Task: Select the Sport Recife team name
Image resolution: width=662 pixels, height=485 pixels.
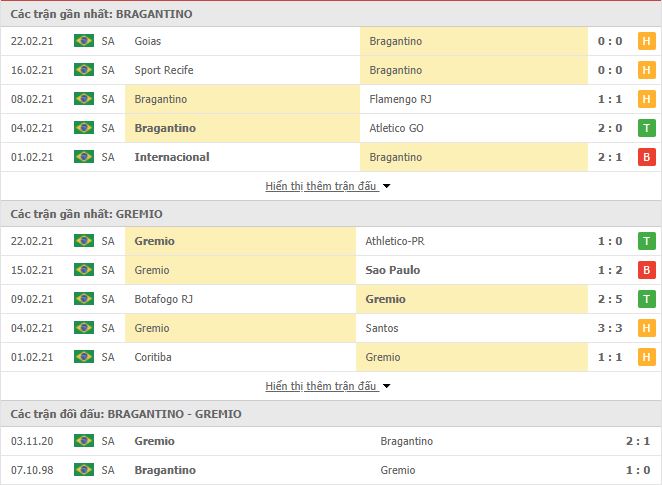Action: tap(164, 70)
